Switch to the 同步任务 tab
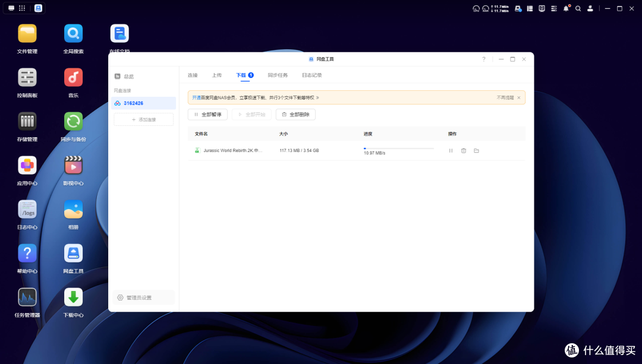 (x=278, y=75)
